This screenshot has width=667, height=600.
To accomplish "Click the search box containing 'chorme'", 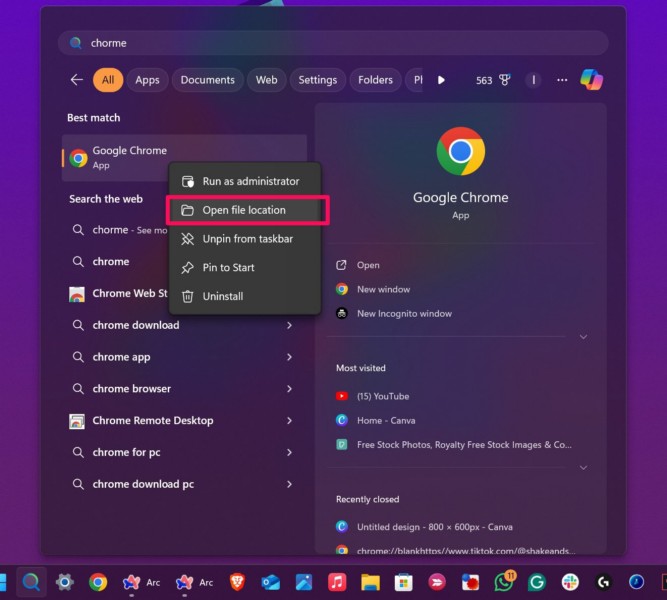I will [333, 43].
